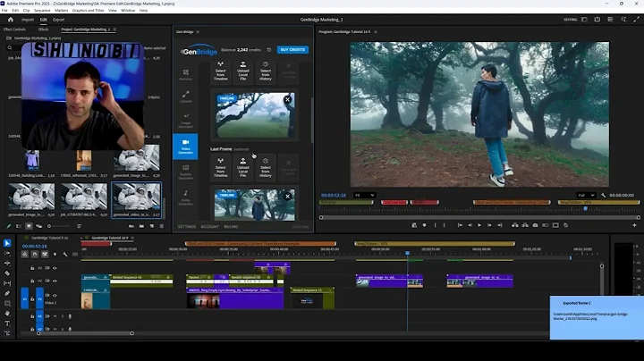Open GenBridge Subtitle Generator sidebar item

(186, 172)
